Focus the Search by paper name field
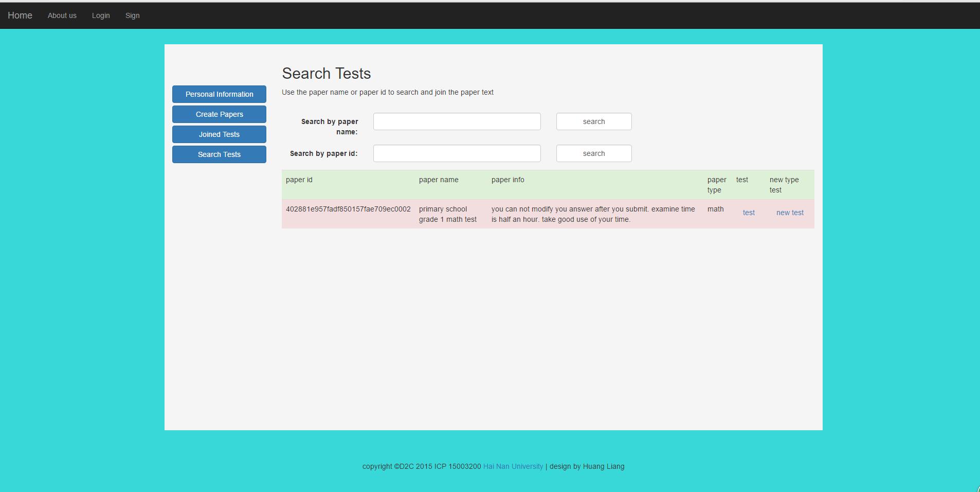The height and width of the screenshot is (492, 980). coord(457,121)
